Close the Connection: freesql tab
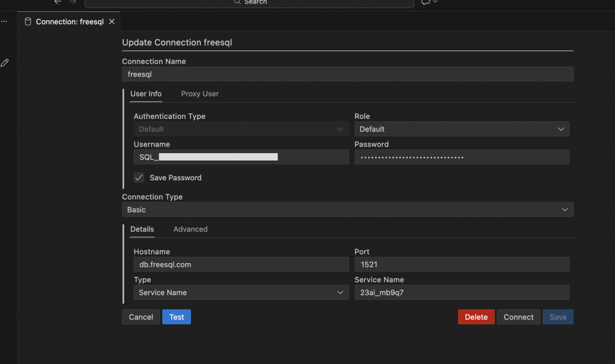Screen dimensions: 615x364 pos(112,20)
